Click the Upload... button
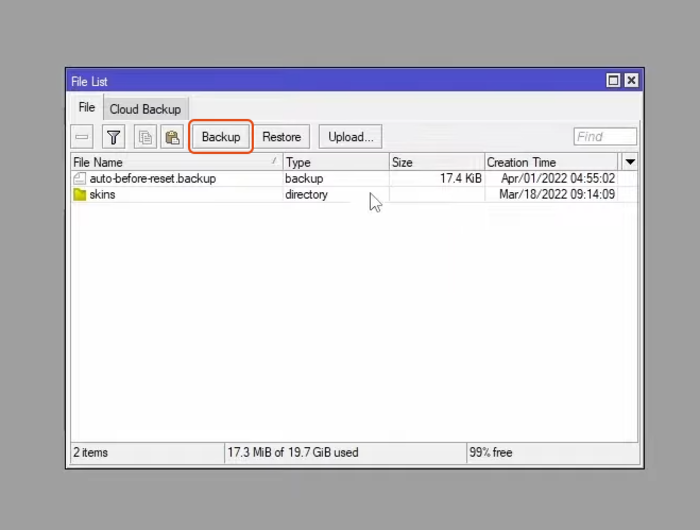 click(350, 137)
